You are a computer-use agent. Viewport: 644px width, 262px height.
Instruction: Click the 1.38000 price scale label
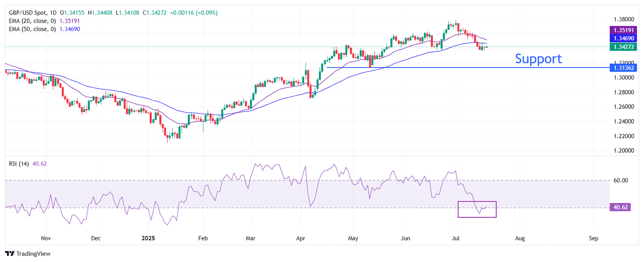click(x=623, y=19)
